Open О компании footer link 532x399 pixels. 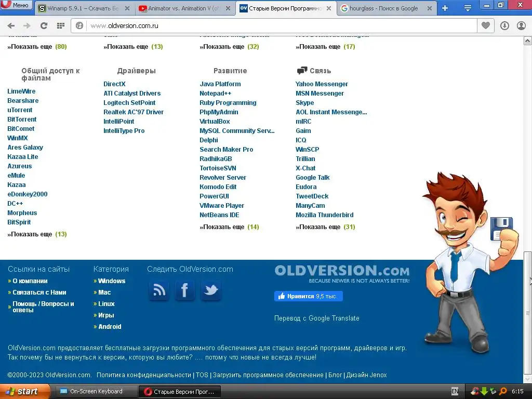[x=30, y=281]
